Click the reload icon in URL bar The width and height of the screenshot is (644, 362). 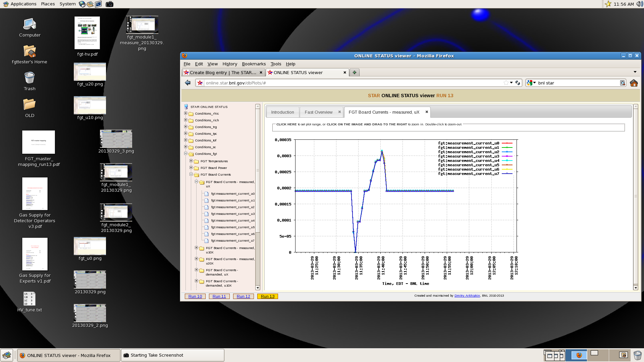tap(518, 83)
